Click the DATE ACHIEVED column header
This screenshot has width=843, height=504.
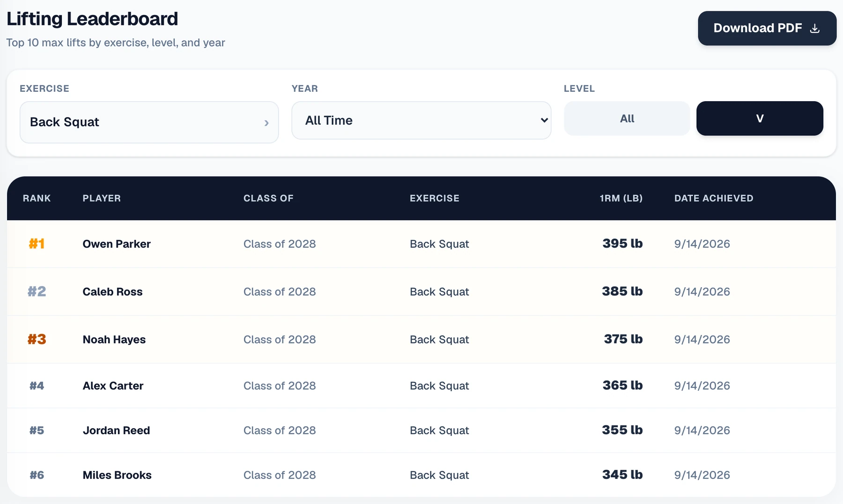pyautogui.click(x=714, y=198)
